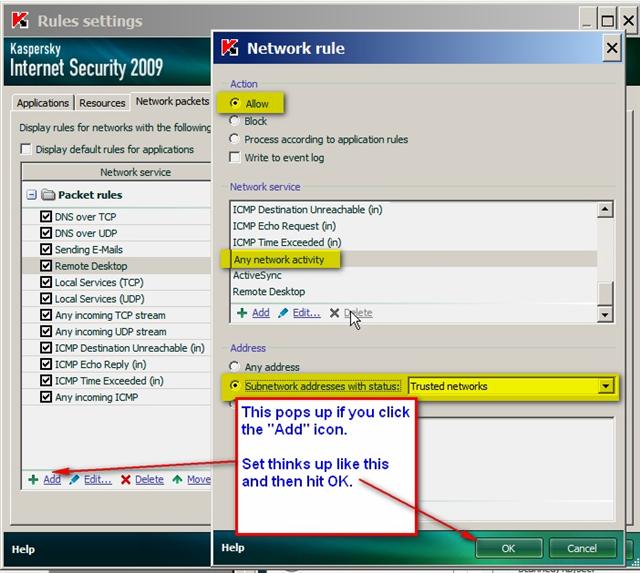Click the green up arrow Move icon
This screenshot has width=640, height=573.
tap(177, 479)
